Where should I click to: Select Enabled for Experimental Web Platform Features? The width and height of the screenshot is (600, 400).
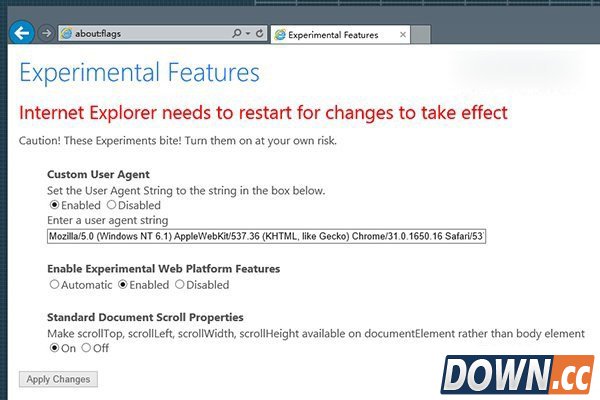123,284
